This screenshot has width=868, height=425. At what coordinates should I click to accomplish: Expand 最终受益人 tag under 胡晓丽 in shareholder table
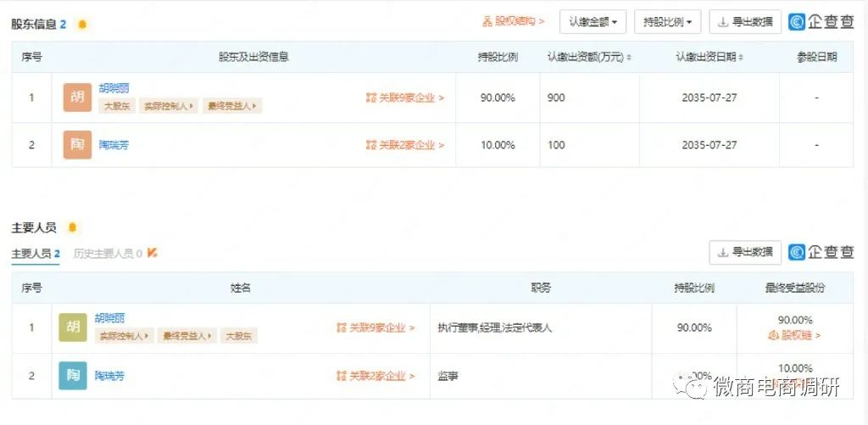[232, 107]
